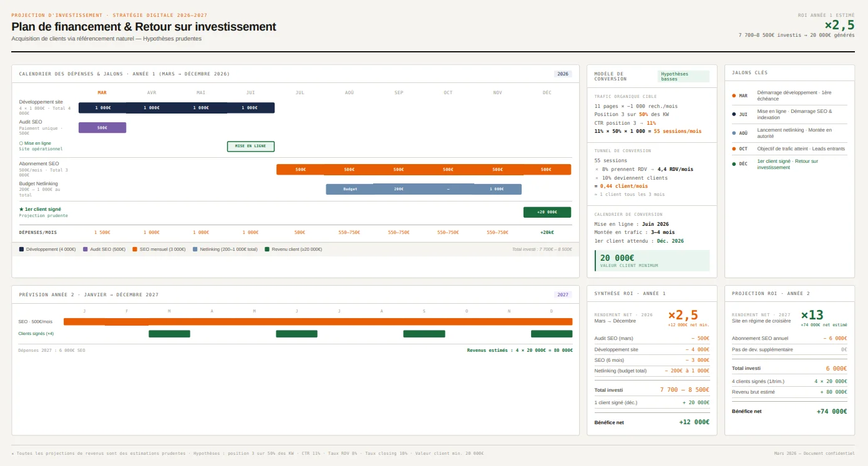Click the NOV month header in the calendar

pyautogui.click(x=497, y=92)
